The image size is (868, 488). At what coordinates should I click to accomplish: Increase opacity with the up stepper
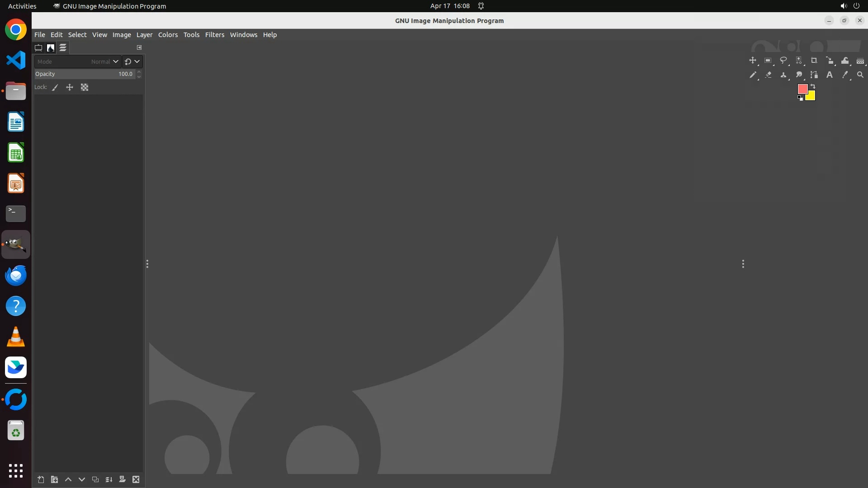tap(139, 71)
